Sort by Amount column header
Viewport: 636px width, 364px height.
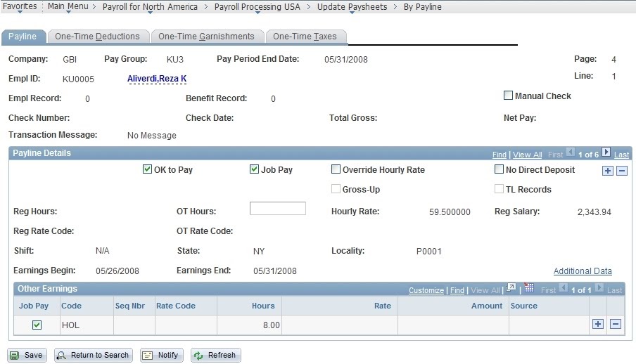[x=487, y=306]
